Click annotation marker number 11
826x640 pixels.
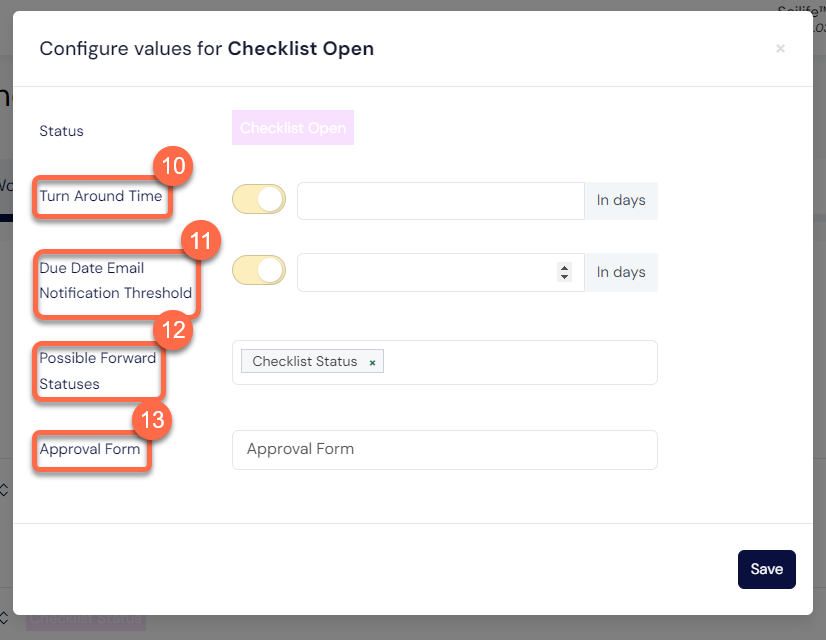(x=201, y=240)
